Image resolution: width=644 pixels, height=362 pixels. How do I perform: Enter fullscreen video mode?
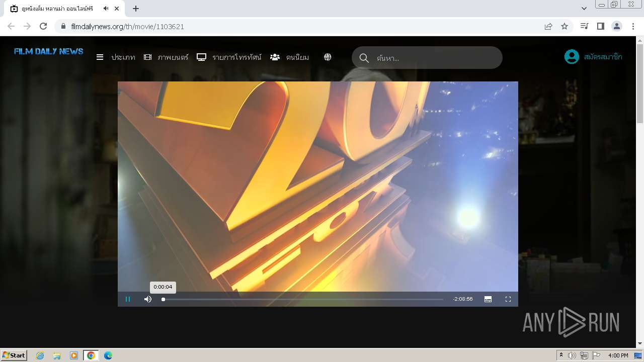pyautogui.click(x=508, y=299)
